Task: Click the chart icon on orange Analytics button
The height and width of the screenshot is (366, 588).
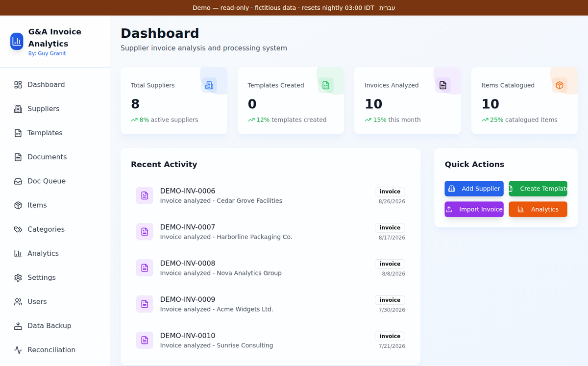Action: 521,209
